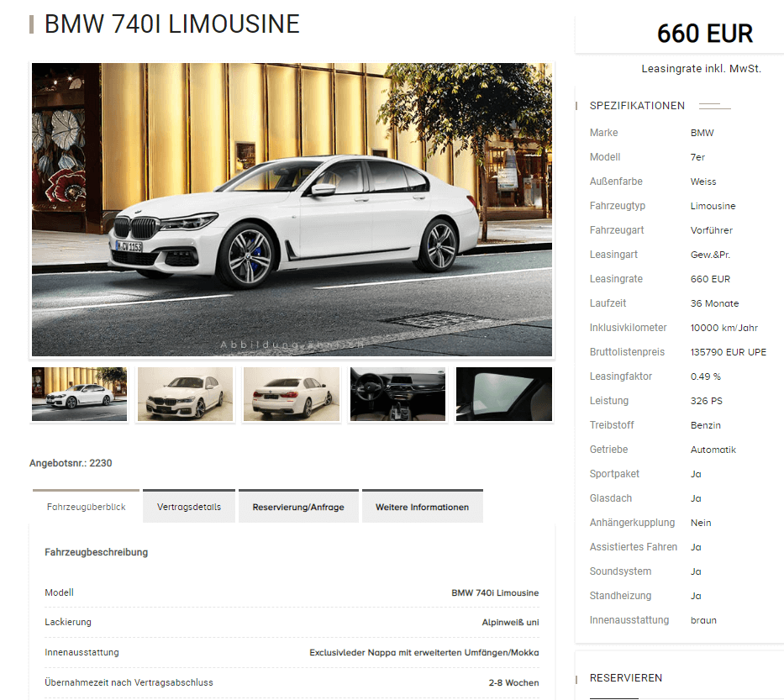Click the "Leasingart" label
The width and height of the screenshot is (784, 700).
point(613,255)
